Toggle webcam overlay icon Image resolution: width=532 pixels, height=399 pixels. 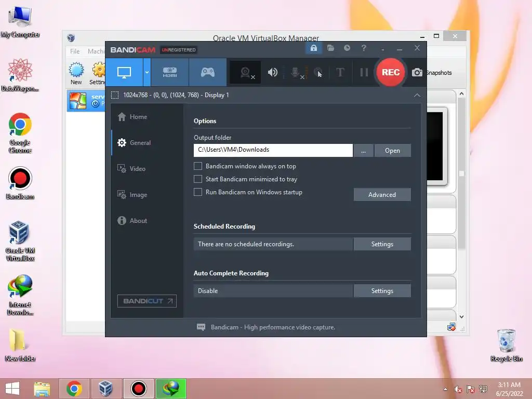pyautogui.click(x=245, y=72)
